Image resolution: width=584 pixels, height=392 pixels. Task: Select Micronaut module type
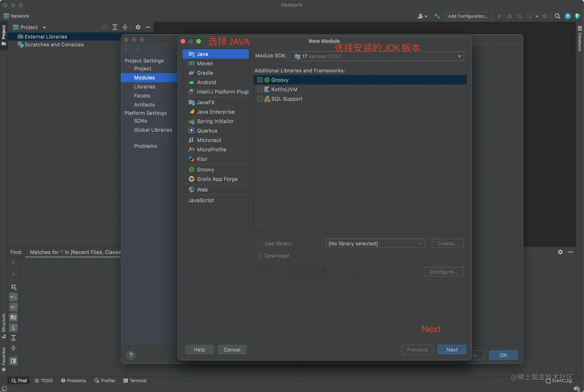pyautogui.click(x=216, y=140)
